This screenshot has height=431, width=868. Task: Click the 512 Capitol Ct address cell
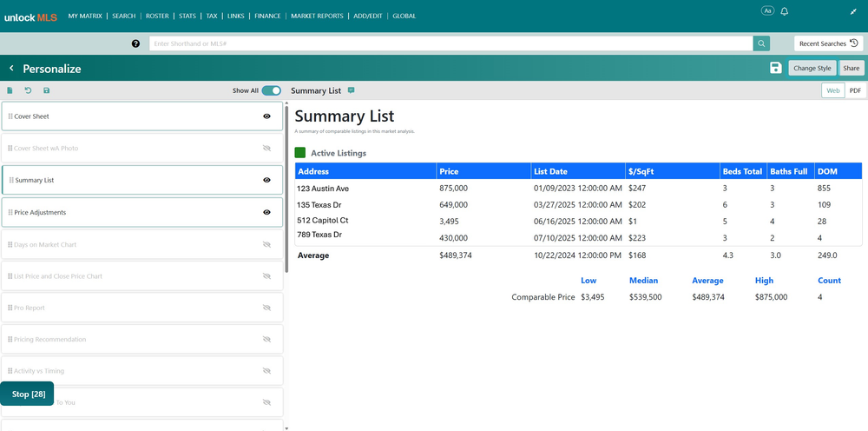(x=322, y=221)
